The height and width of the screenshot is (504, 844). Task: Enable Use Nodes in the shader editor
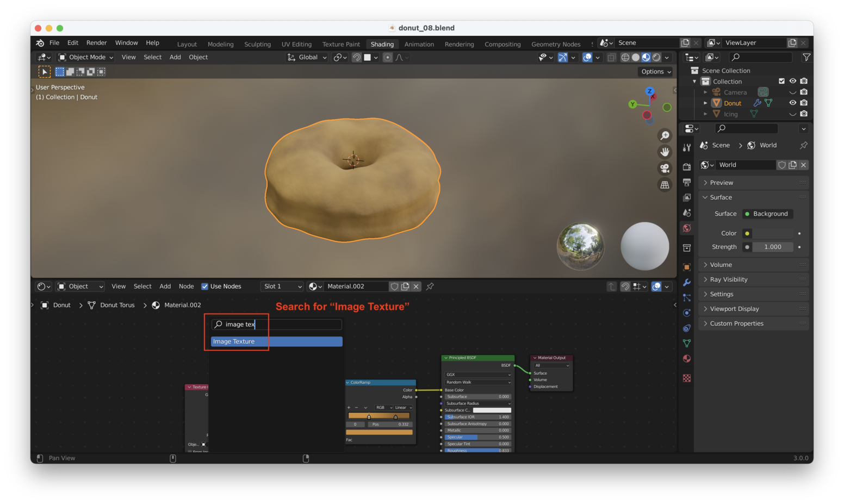click(205, 286)
